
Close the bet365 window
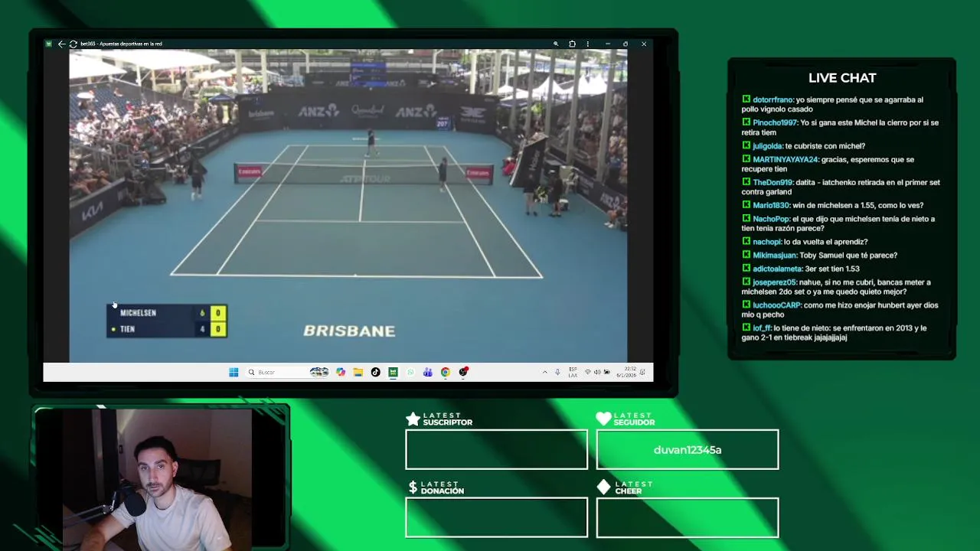(644, 44)
